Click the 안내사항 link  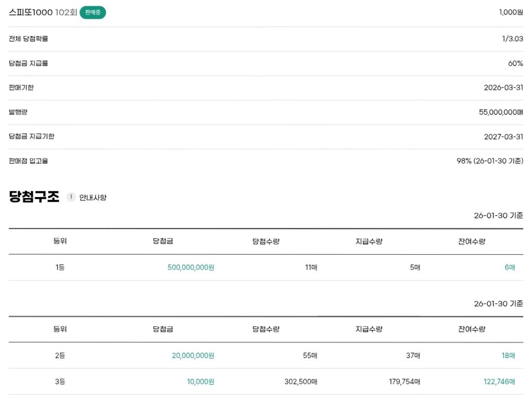92,197
